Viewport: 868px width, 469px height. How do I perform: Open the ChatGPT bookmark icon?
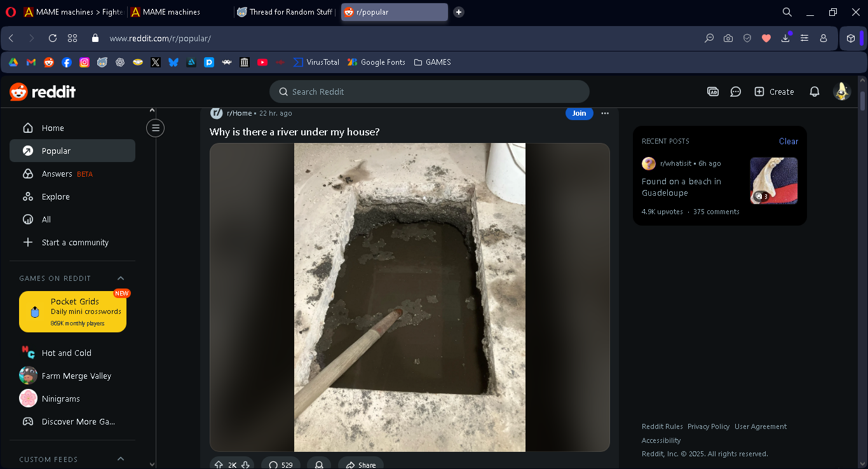tap(120, 62)
